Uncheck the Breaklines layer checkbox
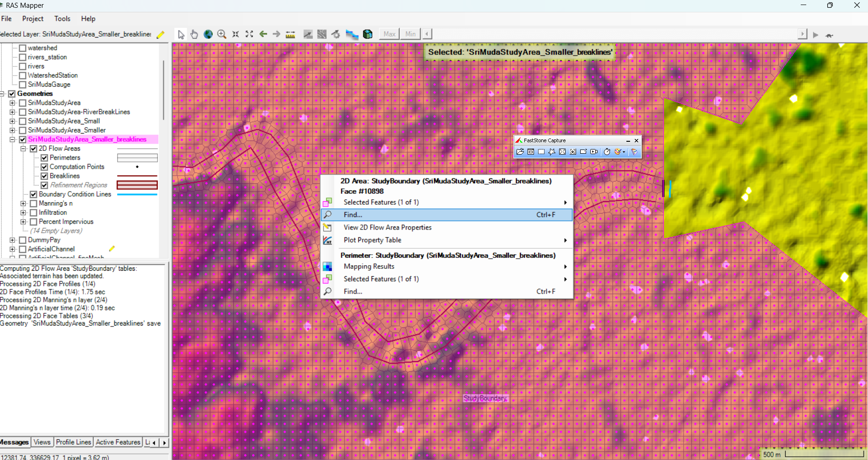This screenshot has height=460, width=868. tap(44, 176)
